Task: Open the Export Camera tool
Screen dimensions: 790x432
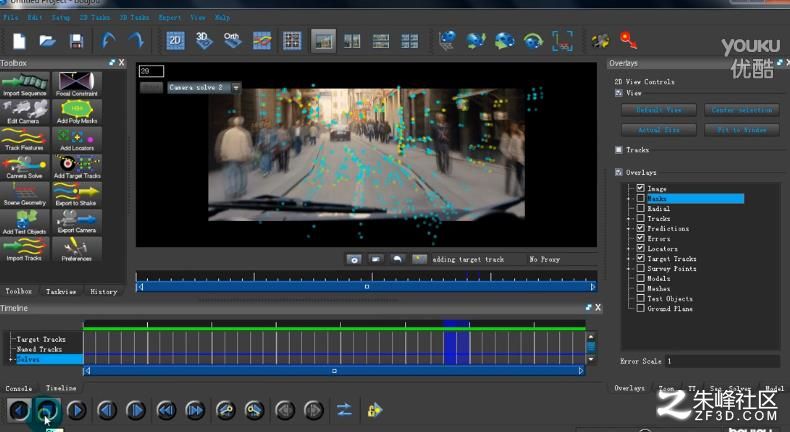Action: coord(77,221)
